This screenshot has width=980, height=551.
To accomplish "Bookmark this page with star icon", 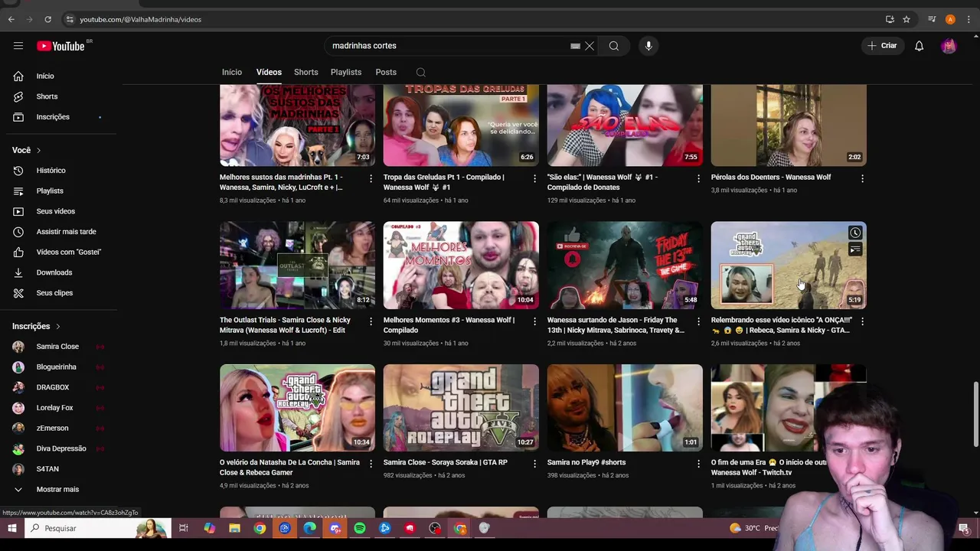I will tap(906, 19).
